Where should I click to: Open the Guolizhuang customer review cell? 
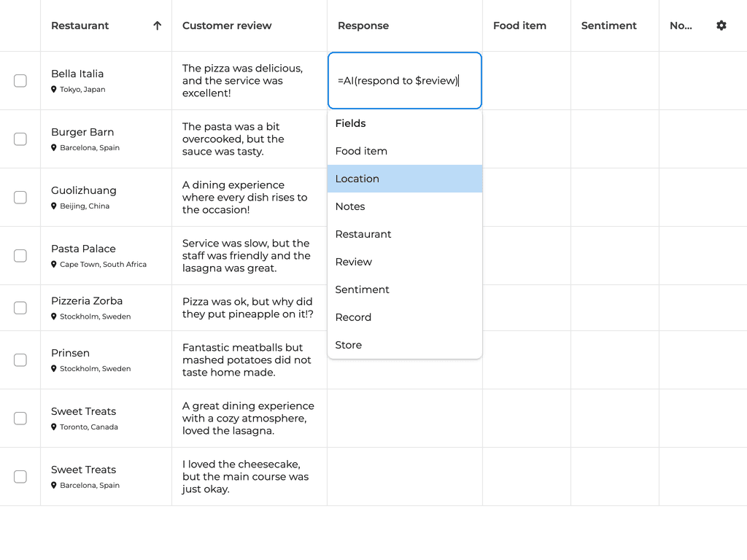coord(249,198)
